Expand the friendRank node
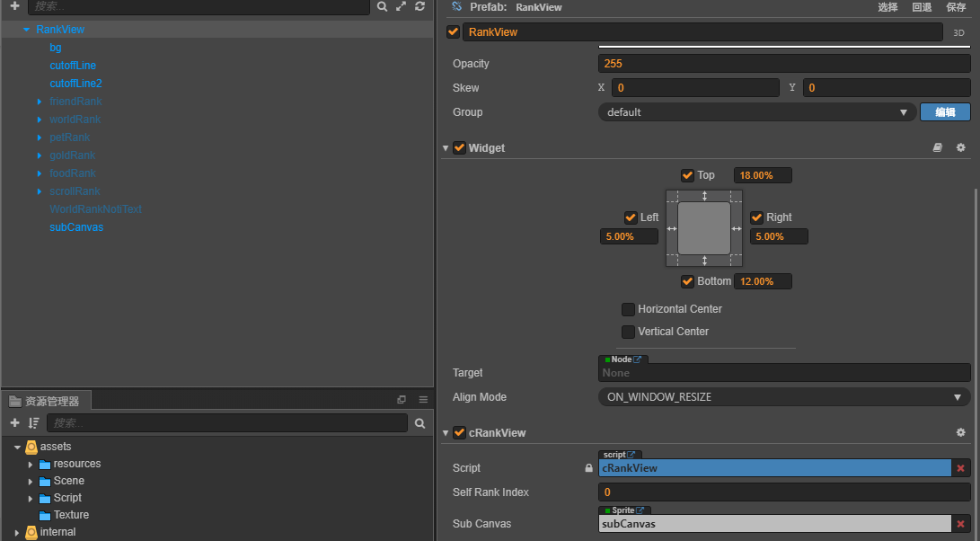 pos(40,102)
